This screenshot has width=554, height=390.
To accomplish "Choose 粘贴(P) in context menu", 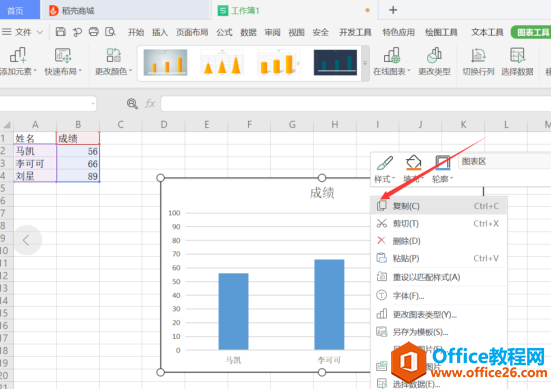I will point(439,258).
